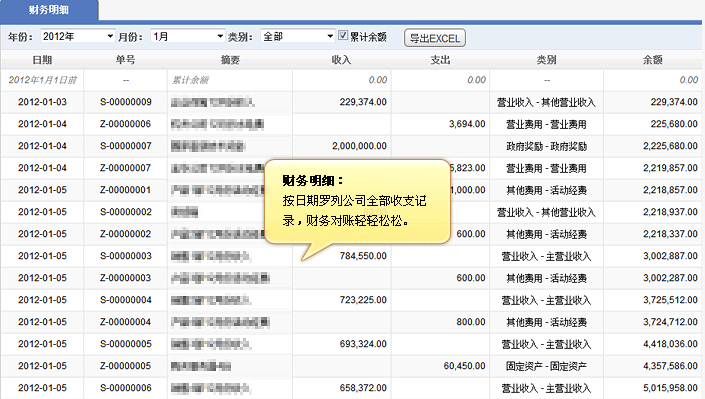Select order number S-00000007
Image resolution: width=705 pixels, height=399 pixels.
125,146
